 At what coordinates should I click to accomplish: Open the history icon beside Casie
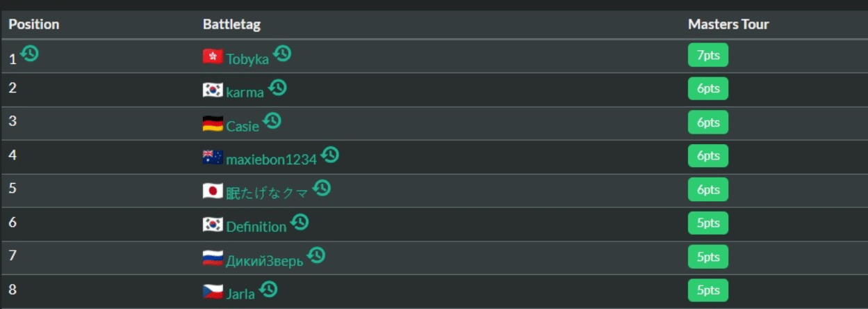coord(272,120)
